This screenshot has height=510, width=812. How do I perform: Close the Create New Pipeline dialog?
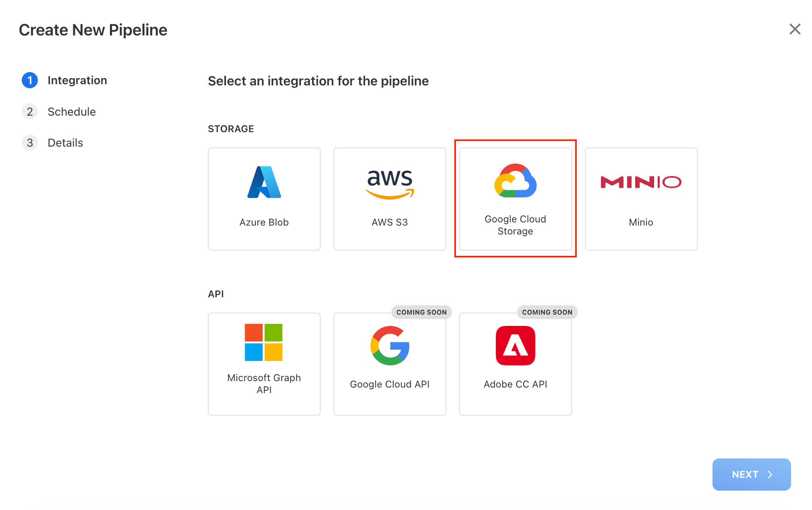[795, 29]
